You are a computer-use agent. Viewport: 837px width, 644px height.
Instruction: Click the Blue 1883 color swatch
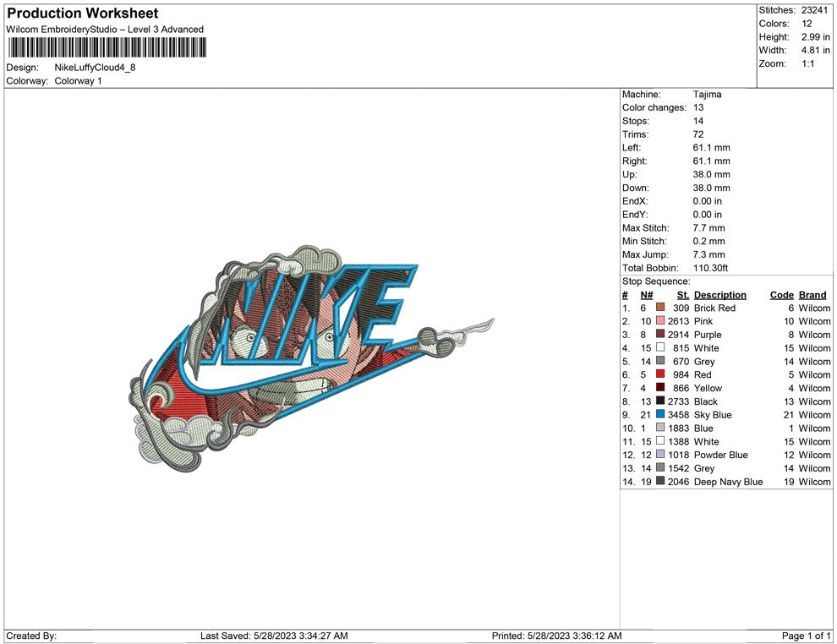click(x=660, y=428)
